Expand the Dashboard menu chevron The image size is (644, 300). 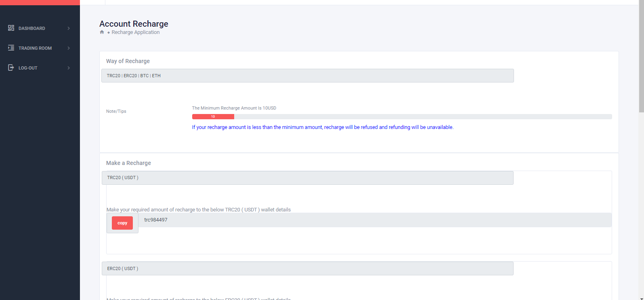click(69, 28)
